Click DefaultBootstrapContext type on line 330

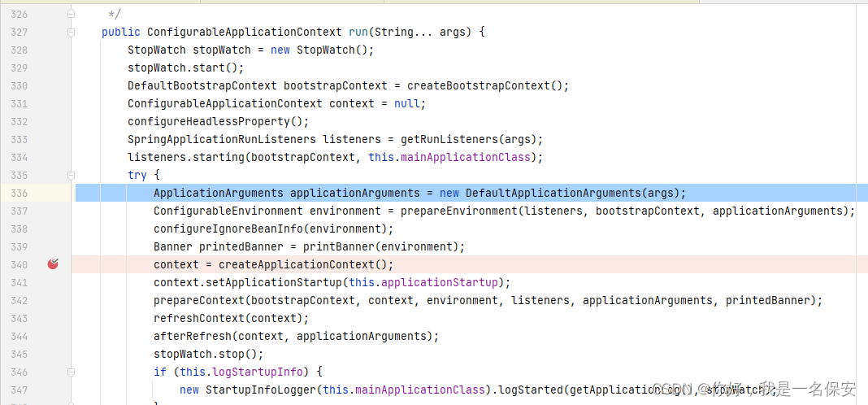pos(202,86)
